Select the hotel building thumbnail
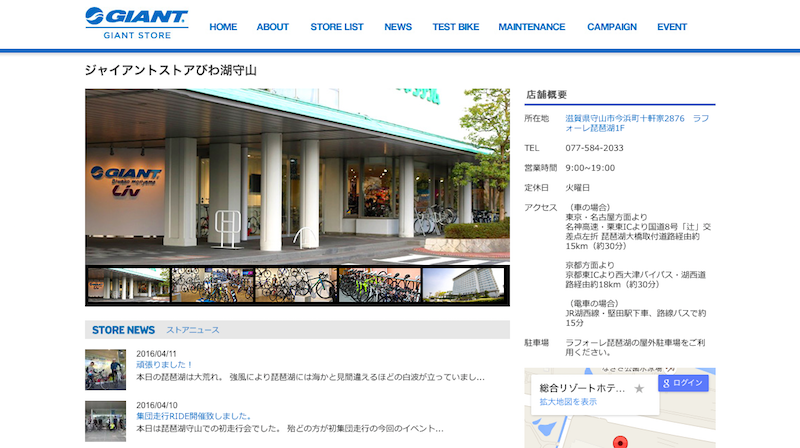Image resolution: width=800 pixels, height=448 pixels. (463, 285)
